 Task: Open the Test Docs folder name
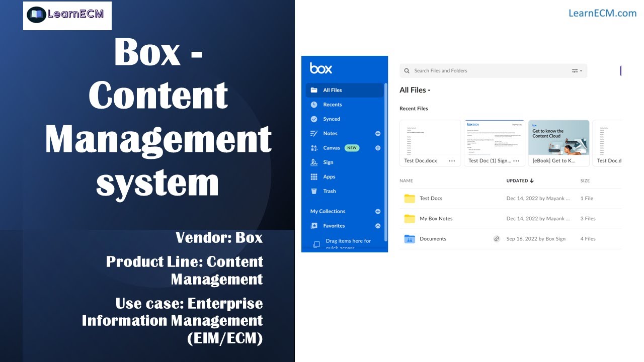(431, 199)
